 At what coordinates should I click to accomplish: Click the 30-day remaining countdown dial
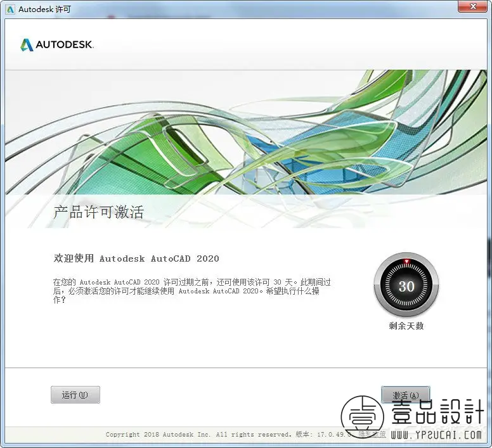(406, 285)
